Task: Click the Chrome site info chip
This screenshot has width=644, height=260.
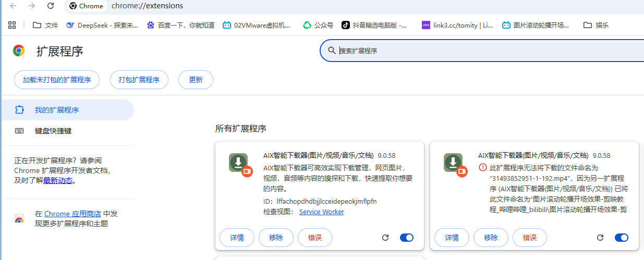Action: pyautogui.click(x=87, y=6)
